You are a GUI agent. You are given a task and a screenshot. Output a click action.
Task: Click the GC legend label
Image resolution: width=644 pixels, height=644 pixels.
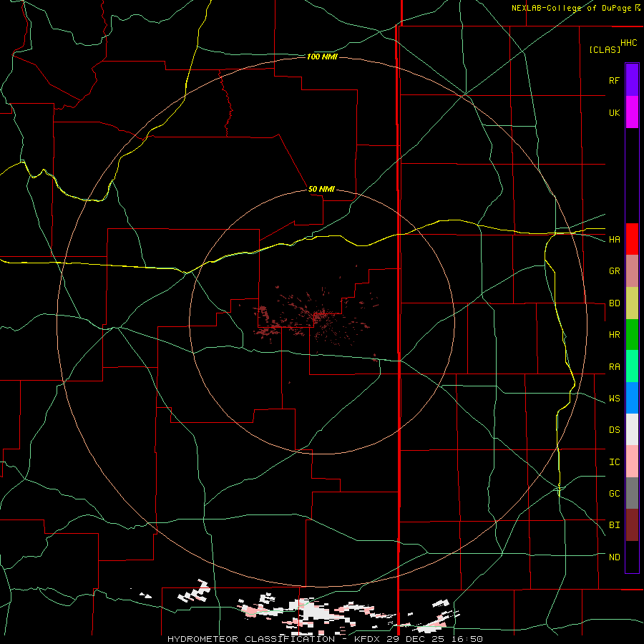(x=614, y=494)
